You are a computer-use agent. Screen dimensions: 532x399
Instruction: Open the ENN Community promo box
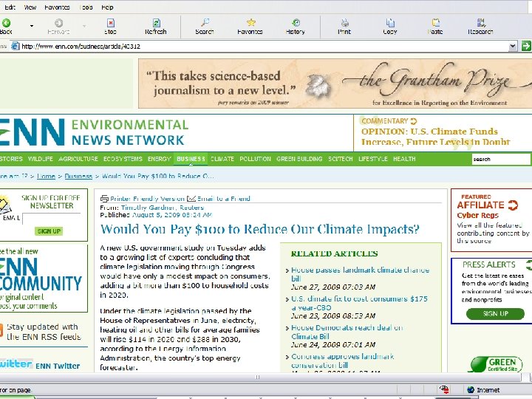coord(43,279)
